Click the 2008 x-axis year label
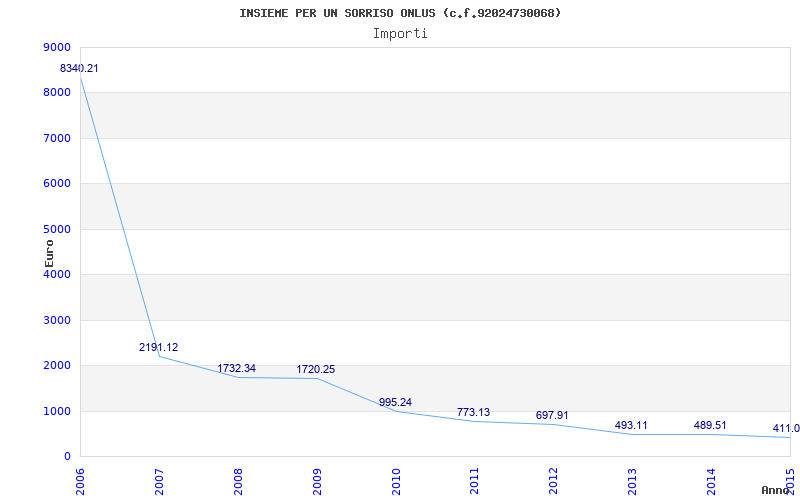 (x=238, y=482)
